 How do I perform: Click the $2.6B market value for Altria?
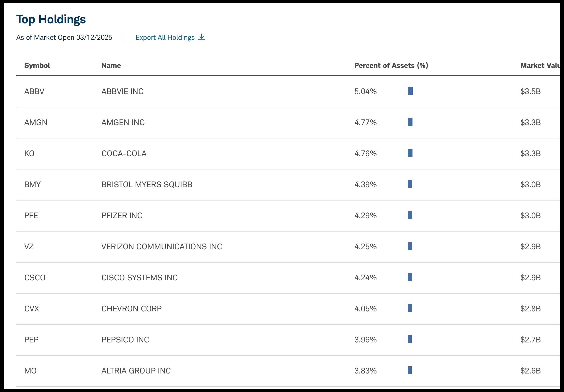(530, 371)
